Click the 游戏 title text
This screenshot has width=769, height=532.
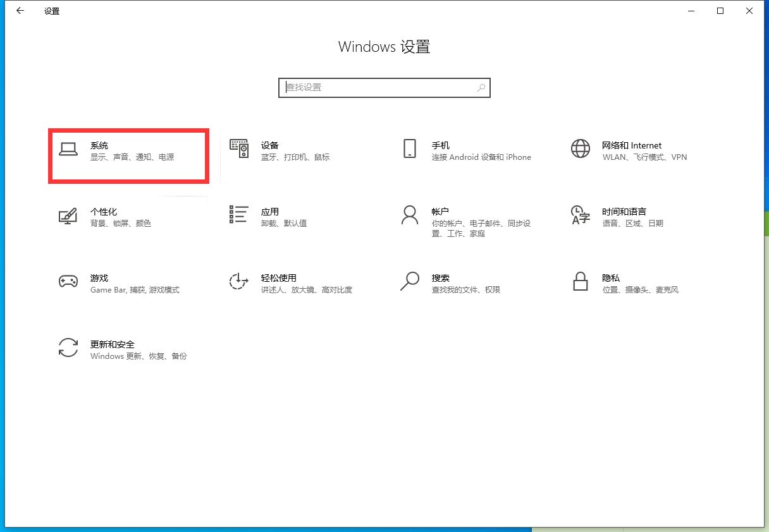click(x=99, y=278)
